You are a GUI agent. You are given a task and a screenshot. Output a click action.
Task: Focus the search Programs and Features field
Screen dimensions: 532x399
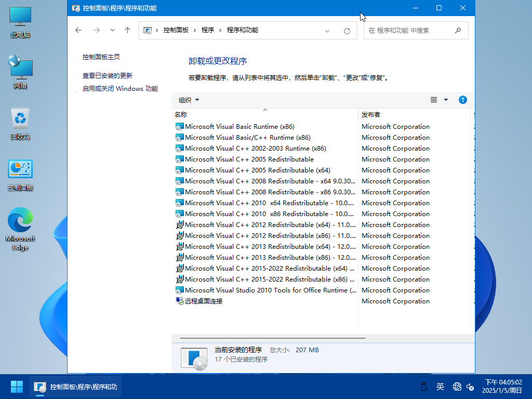(416, 31)
